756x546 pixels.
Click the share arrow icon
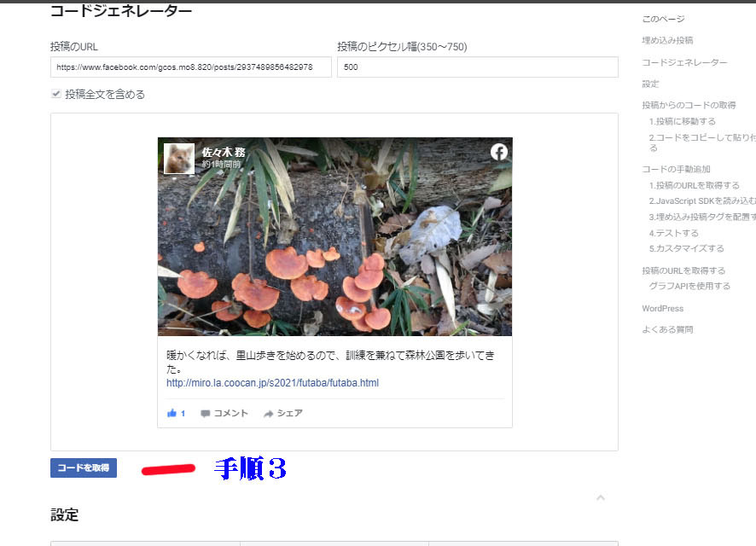(x=268, y=414)
